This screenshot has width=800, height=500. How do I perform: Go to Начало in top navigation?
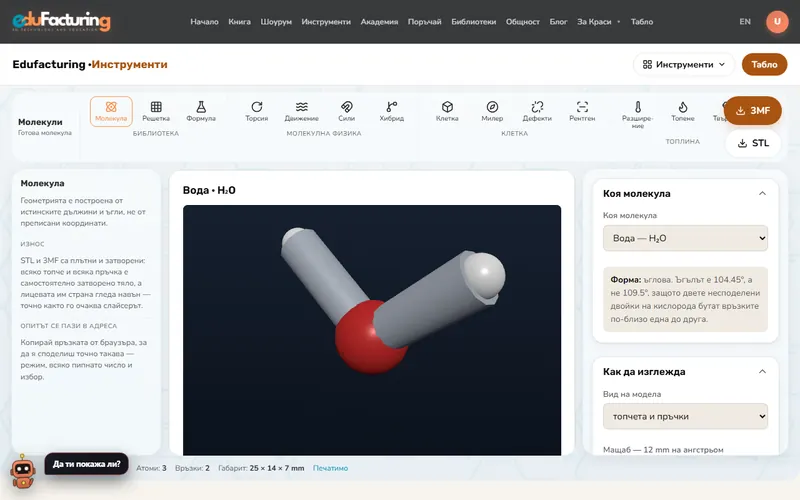tap(204, 21)
